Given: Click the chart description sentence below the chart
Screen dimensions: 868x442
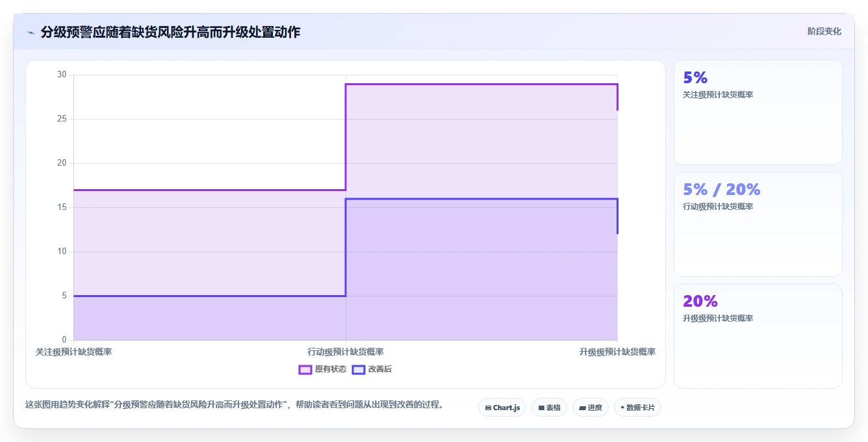Looking at the screenshot, I should pyautogui.click(x=235, y=404).
